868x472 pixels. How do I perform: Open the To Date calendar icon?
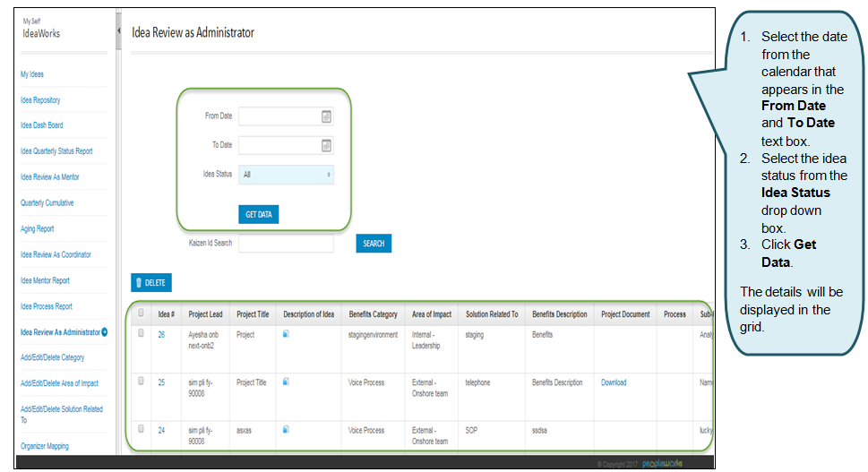point(326,145)
